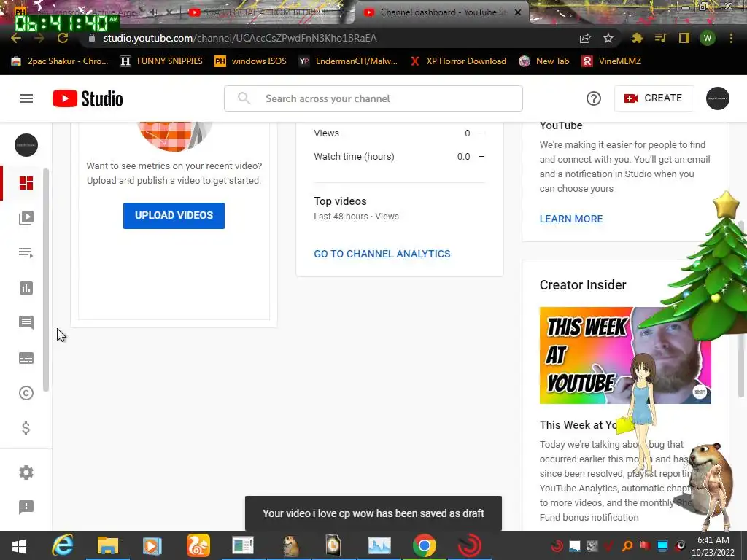Click the saved as draft notification toast

point(373,513)
